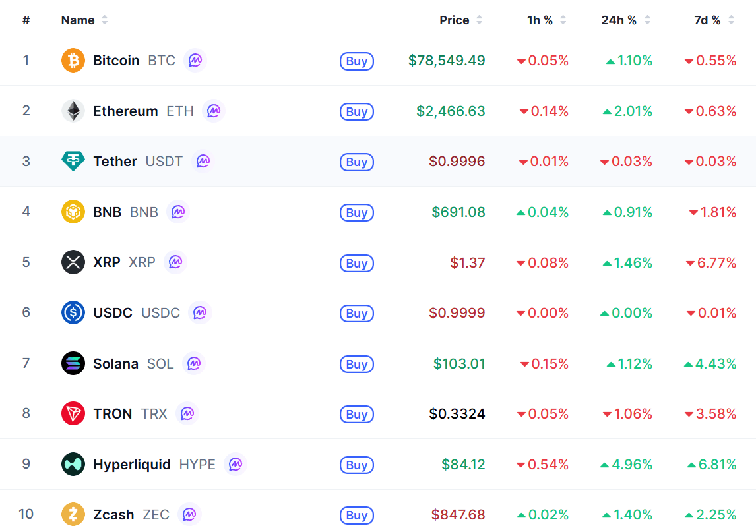Click the Tether green gem logo
The height and width of the screenshot is (532, 756).
(73, 161)
